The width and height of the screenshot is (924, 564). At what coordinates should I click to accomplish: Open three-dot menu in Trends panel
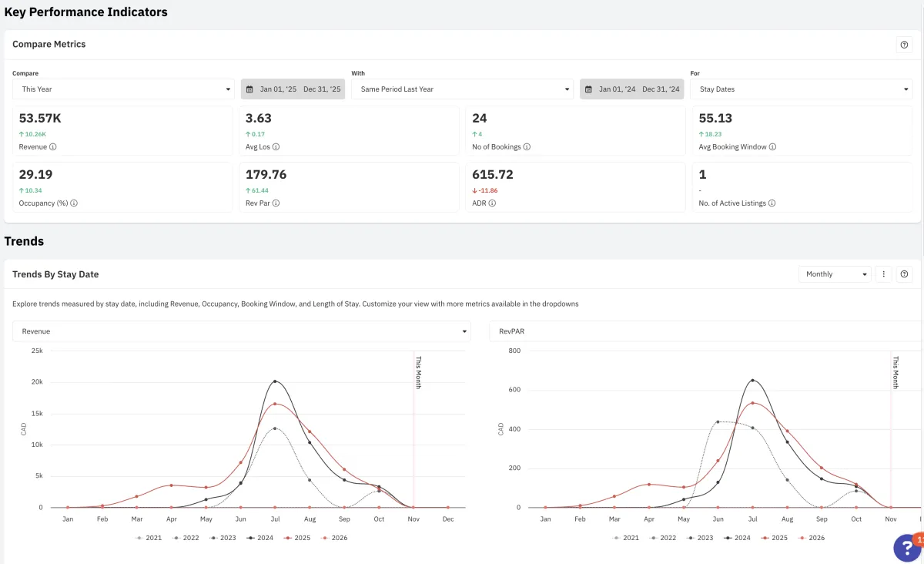pyautogui.click(x=884, y=274)
